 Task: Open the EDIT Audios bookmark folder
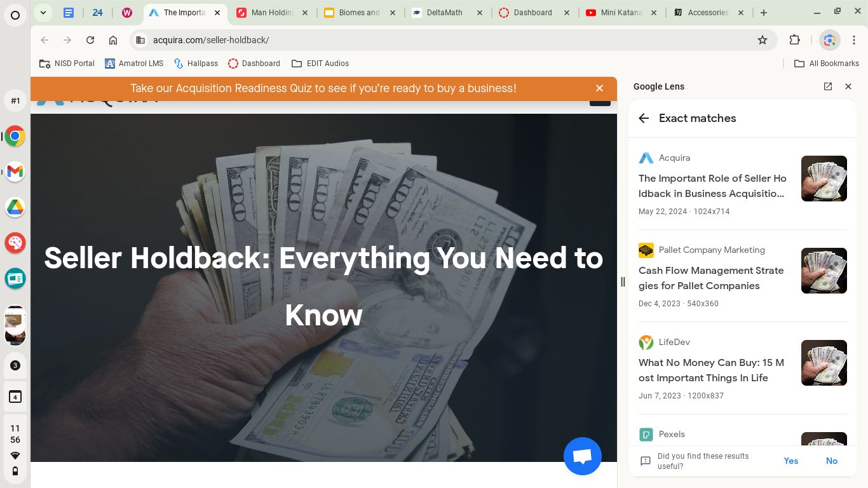320,64
